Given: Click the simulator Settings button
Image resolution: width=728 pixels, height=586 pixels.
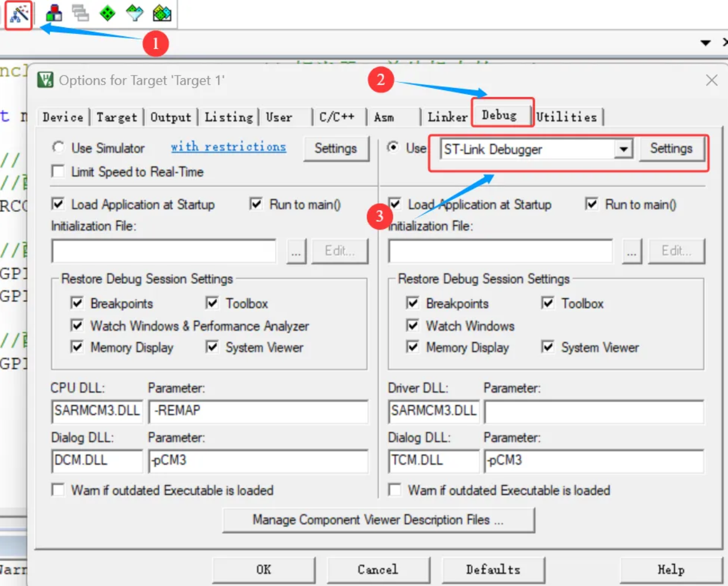Looking at the screenshot, I should (336, 148).
